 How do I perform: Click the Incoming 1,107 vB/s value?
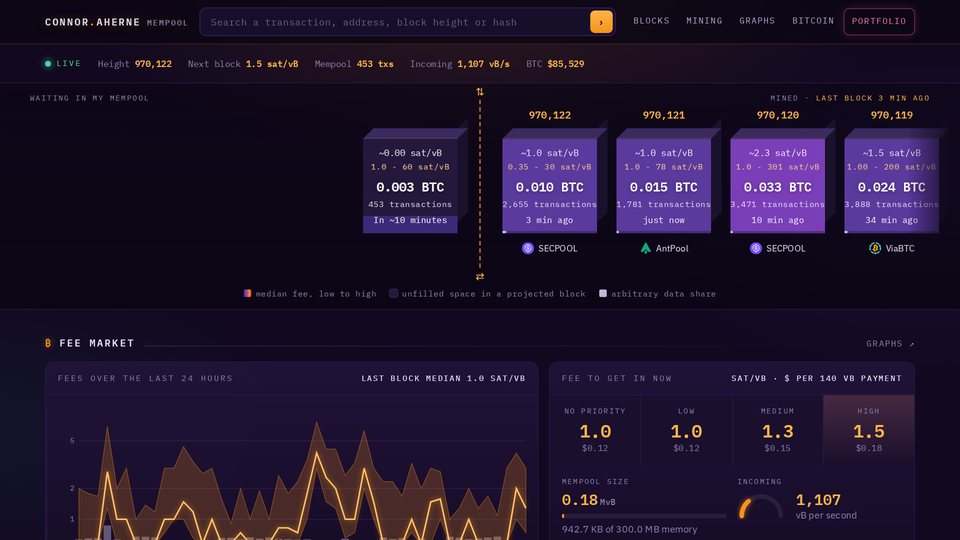[x=483, y=64]
